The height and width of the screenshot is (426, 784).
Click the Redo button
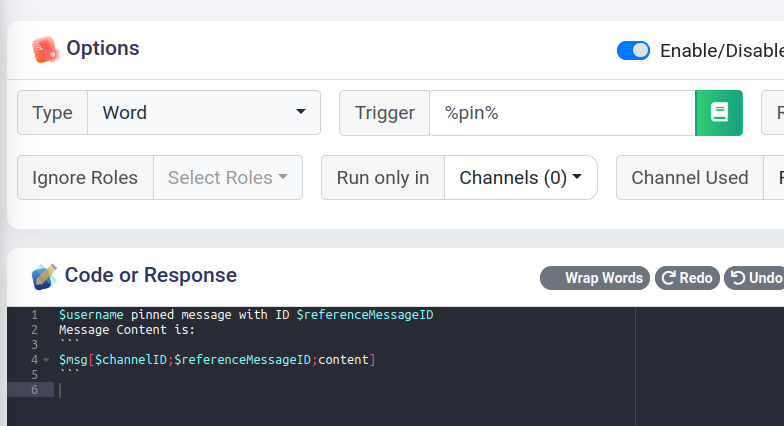[687, 278]
